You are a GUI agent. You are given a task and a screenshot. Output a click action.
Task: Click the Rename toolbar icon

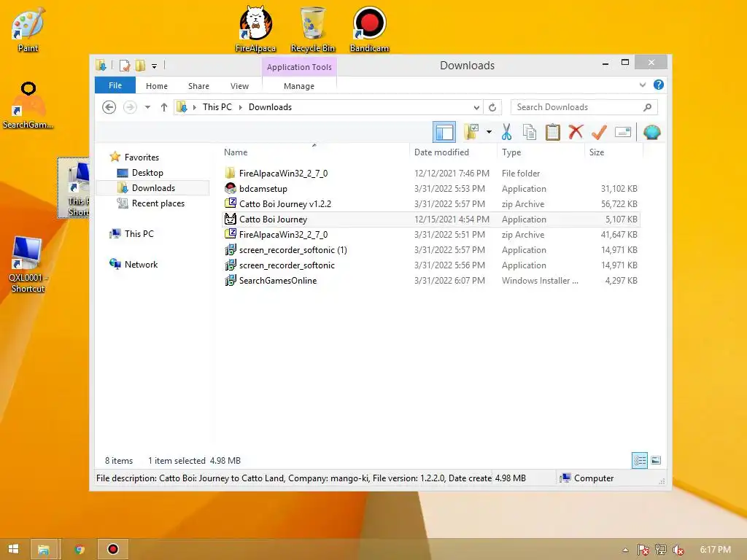[623, 132]
